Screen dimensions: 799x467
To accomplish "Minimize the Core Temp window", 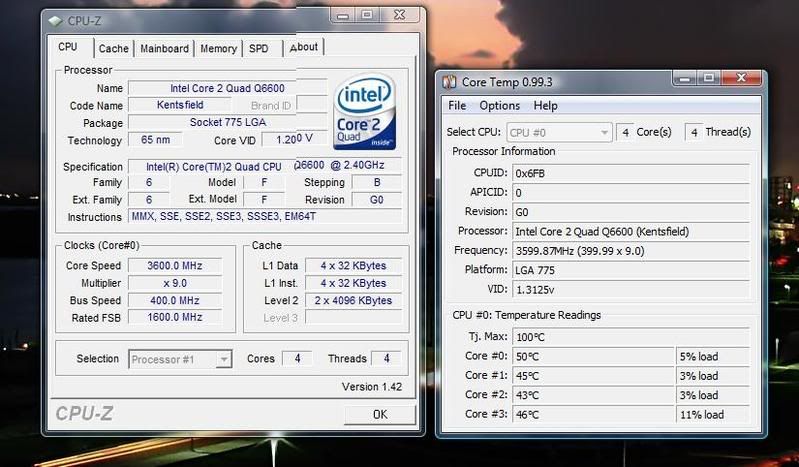I will [x=685, y=78].
